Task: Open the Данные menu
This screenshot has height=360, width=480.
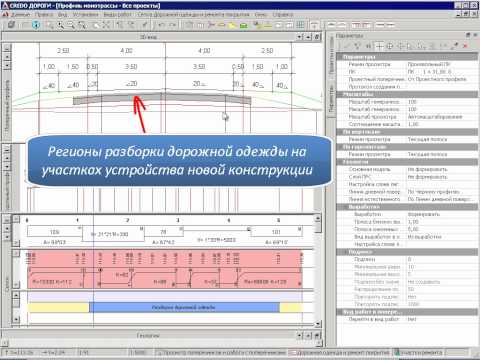Action: click(x=20, y=15)
